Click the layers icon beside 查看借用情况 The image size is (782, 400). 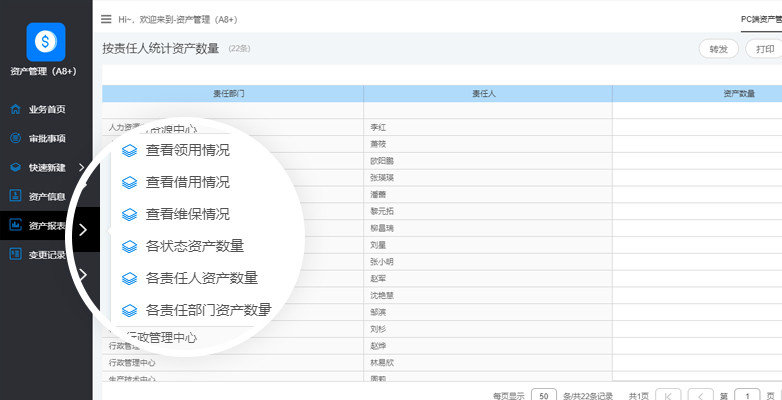pos(128,183)
